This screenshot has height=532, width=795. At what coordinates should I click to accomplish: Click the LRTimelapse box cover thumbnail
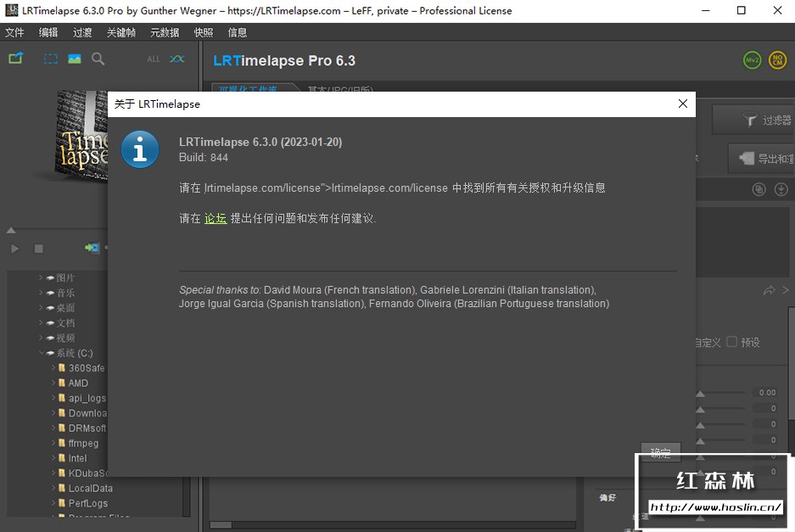[x=81, y=136]
